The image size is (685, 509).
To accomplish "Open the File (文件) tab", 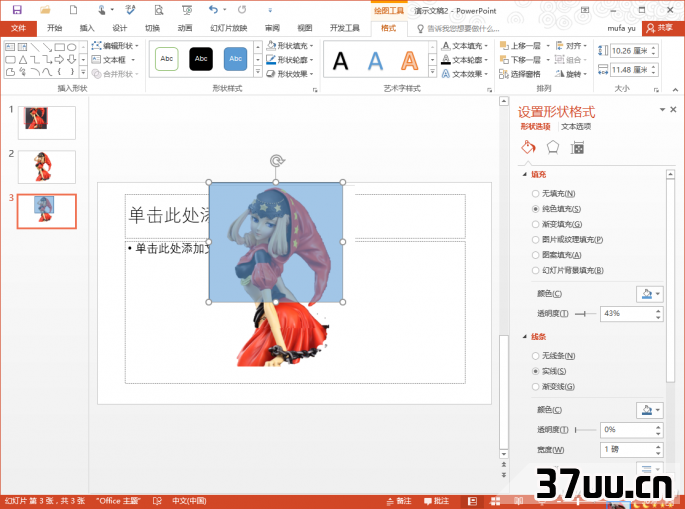I will point(18,28).
